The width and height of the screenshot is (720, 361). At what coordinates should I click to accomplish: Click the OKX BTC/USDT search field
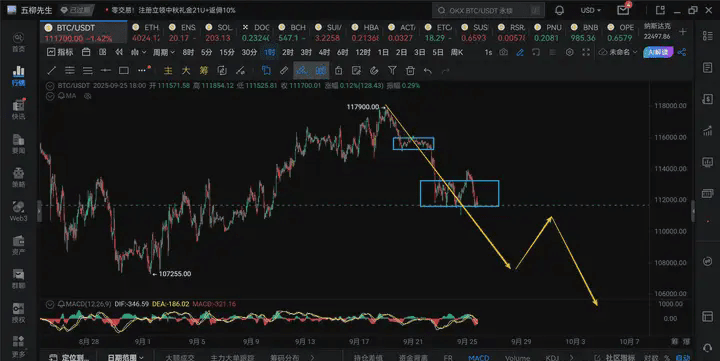[488, 10]
